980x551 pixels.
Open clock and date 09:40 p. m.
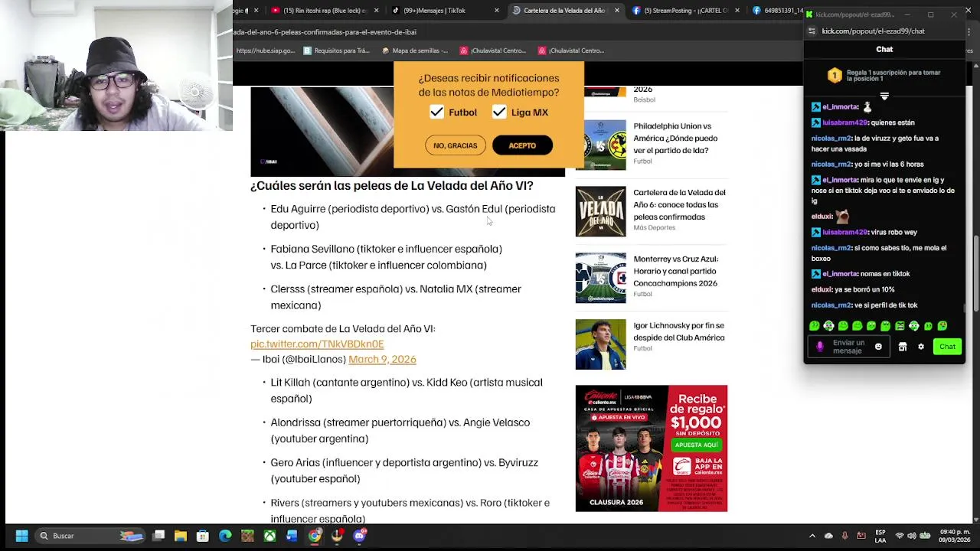pos(955,536)
